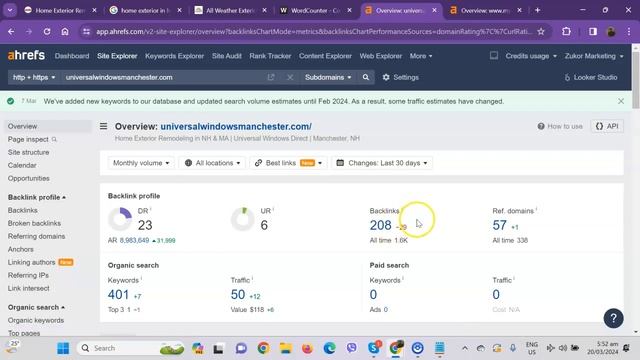
Task: Click the Ref. domains count 57
Action: coord(499,225)
